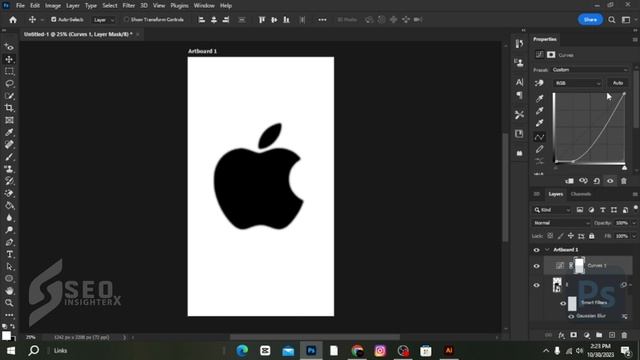Open the Preset Custom dropdown
This screenshot has height=360, width=640.
coord(590,70)
